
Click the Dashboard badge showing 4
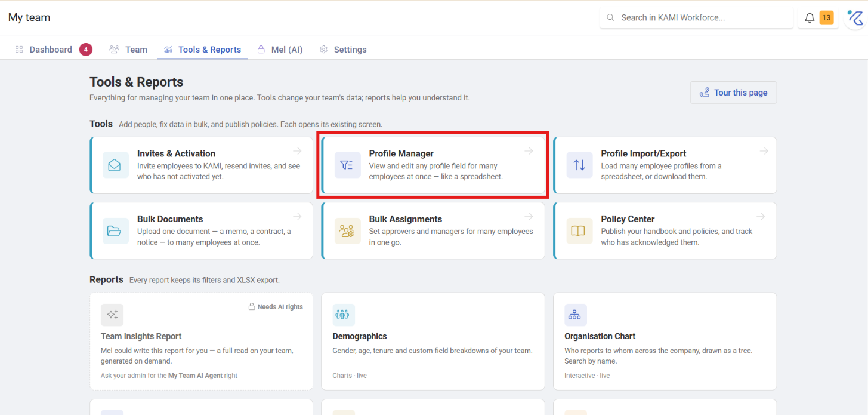(x=86, y=50)
